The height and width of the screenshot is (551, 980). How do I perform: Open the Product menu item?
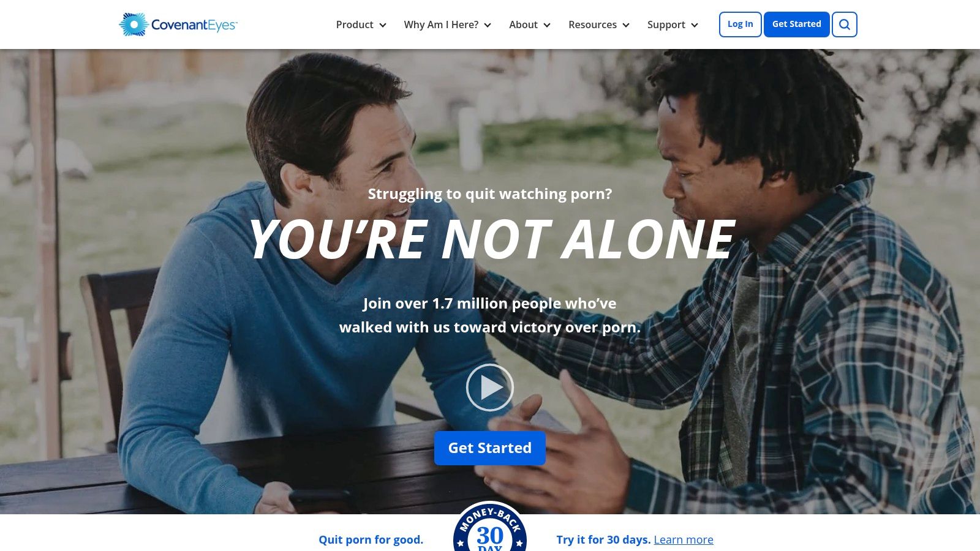(355, 24)
